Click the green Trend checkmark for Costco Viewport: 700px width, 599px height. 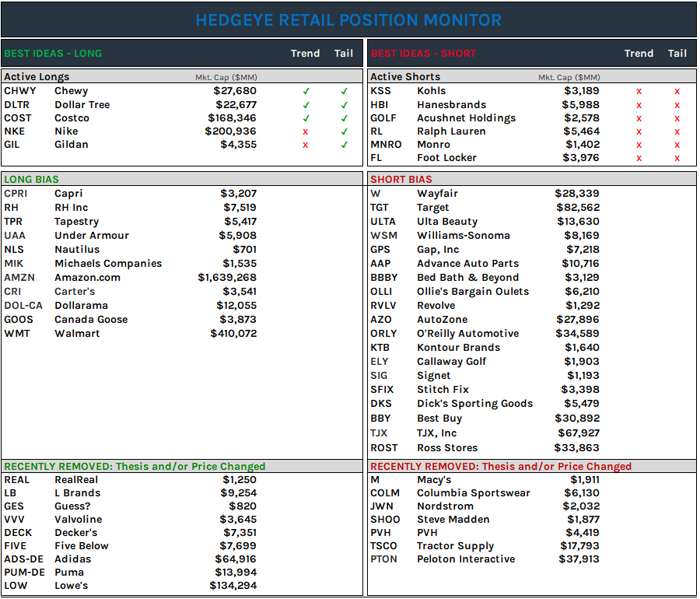click(x=306, y=117)
